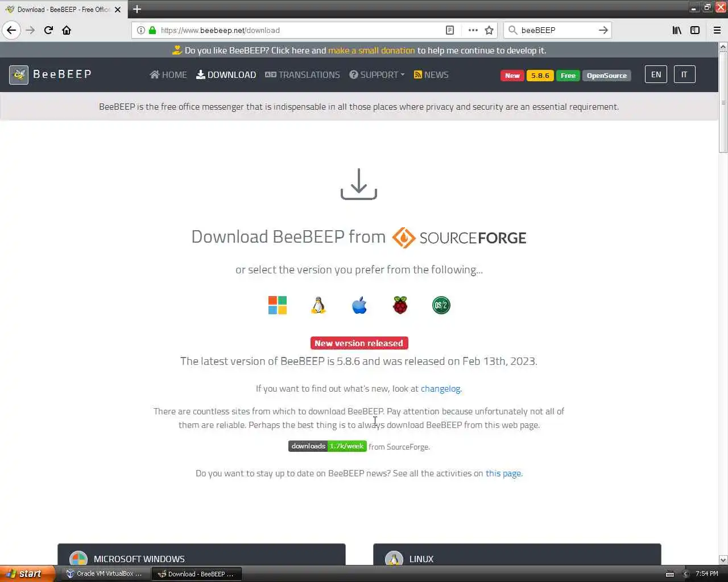Follow the this page link

pos(503,473)
